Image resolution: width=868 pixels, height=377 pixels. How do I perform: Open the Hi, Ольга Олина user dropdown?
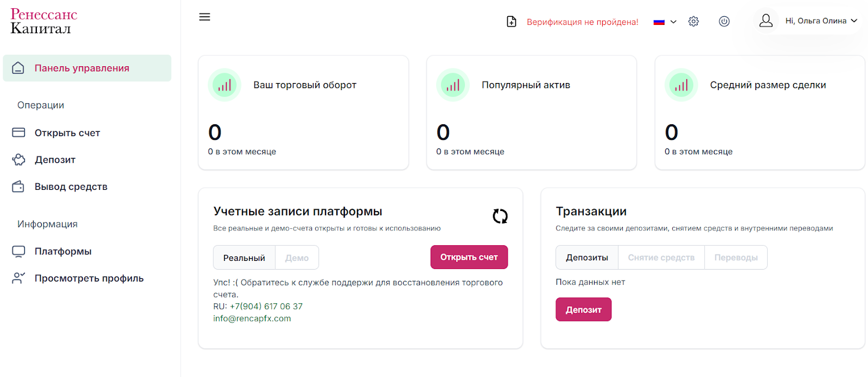tap(821, 21)
